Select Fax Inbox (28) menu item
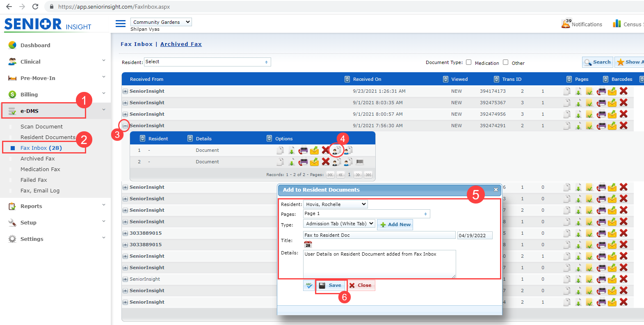 pyautogui.click(x=41, y=148)
